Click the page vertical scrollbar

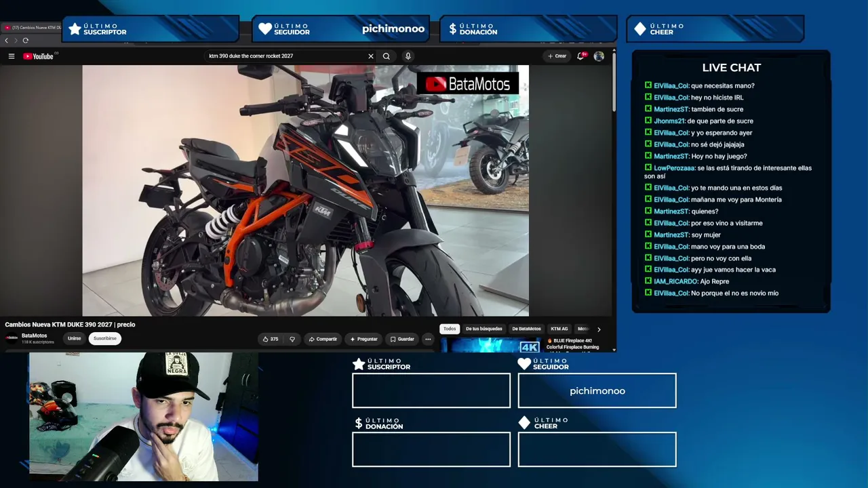pyautogui.click(x=614, y=81)
